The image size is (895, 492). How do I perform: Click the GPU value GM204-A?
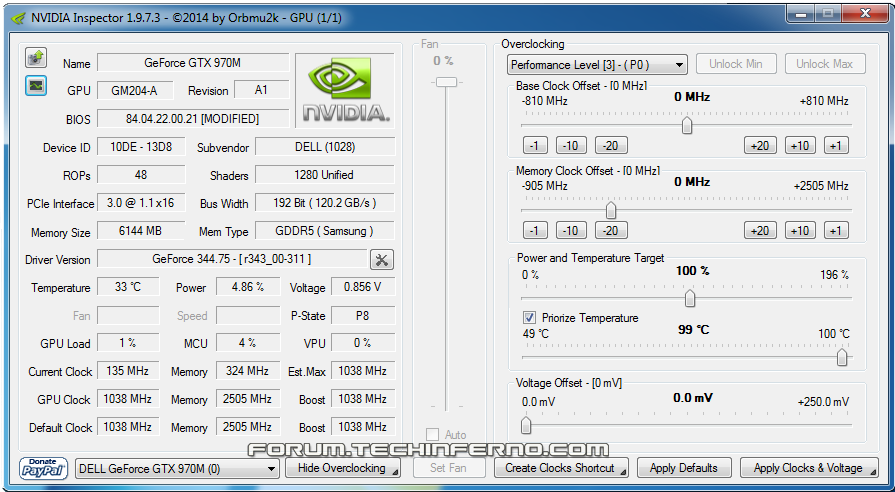coord(137,90)
